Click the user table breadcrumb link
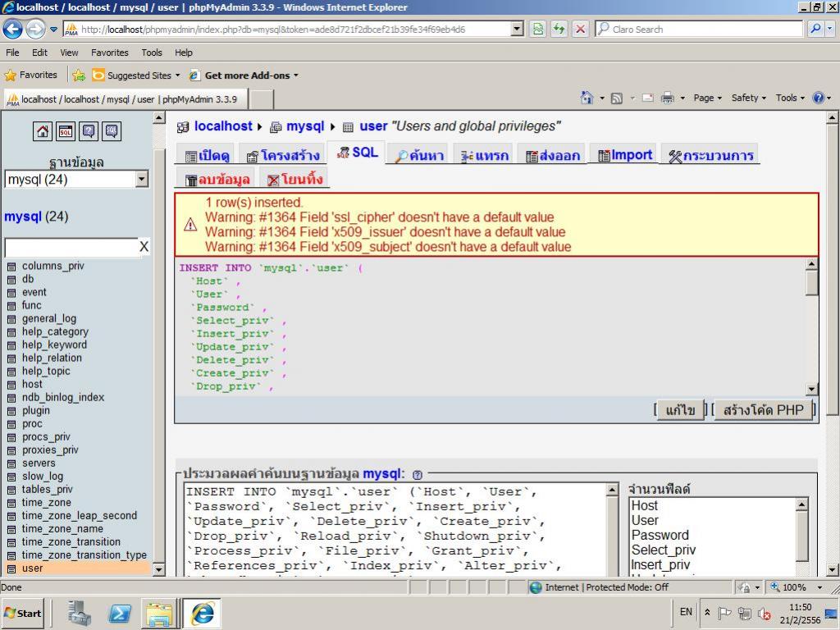 pos(373,126)
